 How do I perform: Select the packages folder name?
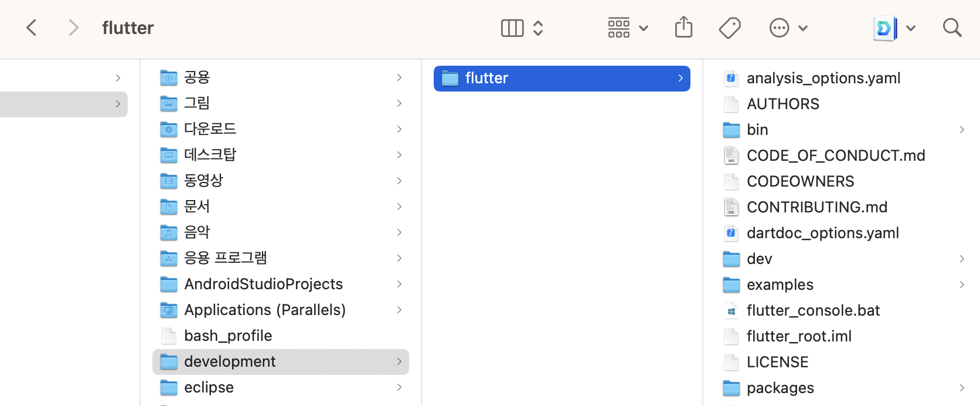[780, 388]
